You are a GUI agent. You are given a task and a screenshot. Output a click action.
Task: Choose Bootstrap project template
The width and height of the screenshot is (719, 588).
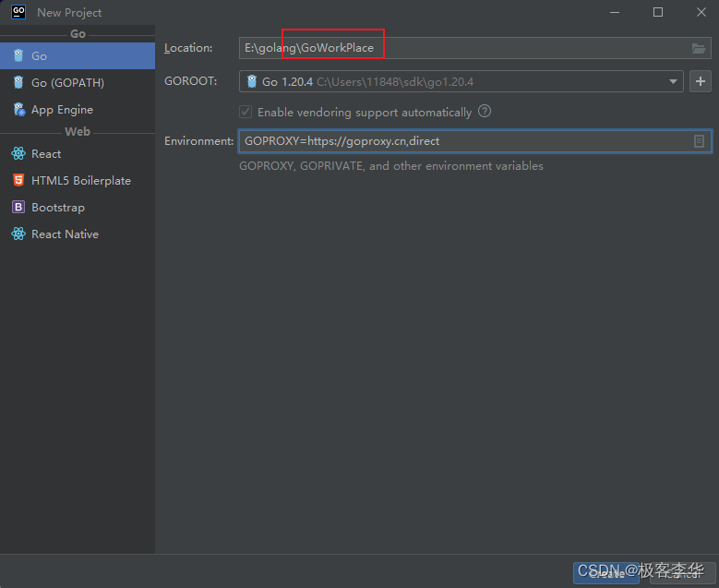coord(78,208)
